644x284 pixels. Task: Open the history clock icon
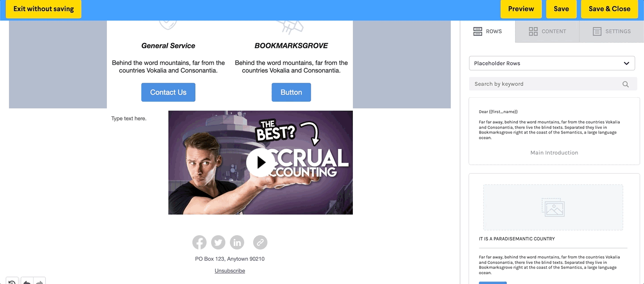point(12,282)
